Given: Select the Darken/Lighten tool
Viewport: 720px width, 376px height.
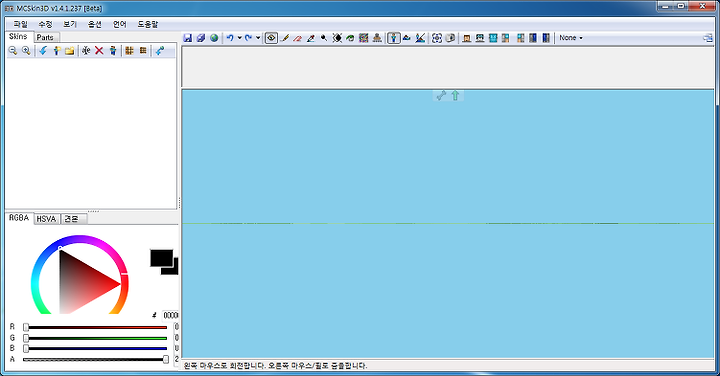Looking at the screenshot, I should point(337,38).
